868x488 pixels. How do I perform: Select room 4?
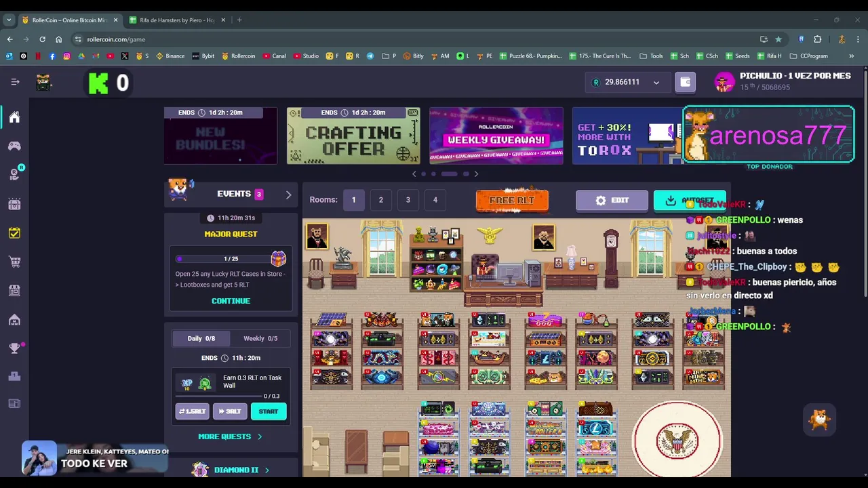(435, 200)
